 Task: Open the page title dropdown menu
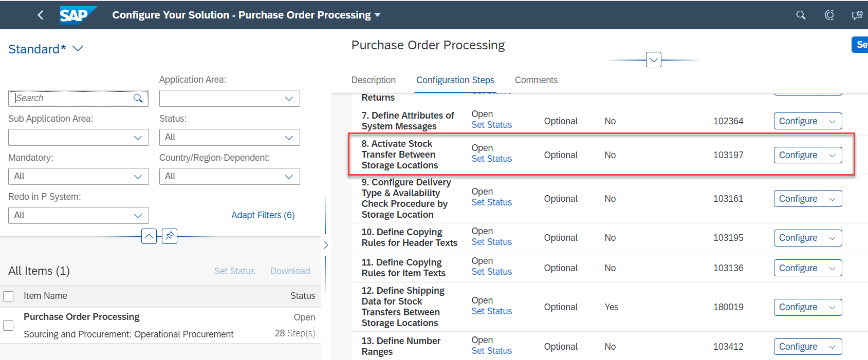point(378,15)
